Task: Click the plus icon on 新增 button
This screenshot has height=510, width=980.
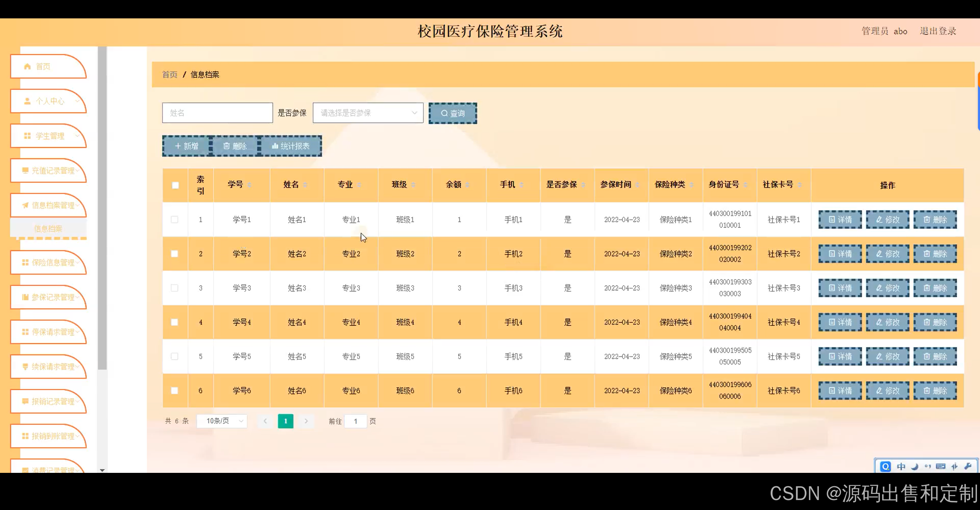Action: coord(178,146)
